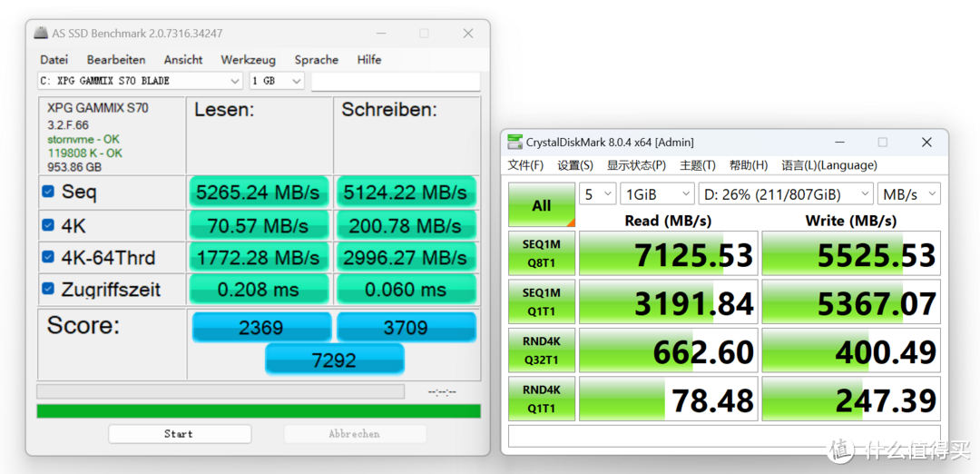Toggle the Zugriffszeit test checkbox

pos(48,288)
